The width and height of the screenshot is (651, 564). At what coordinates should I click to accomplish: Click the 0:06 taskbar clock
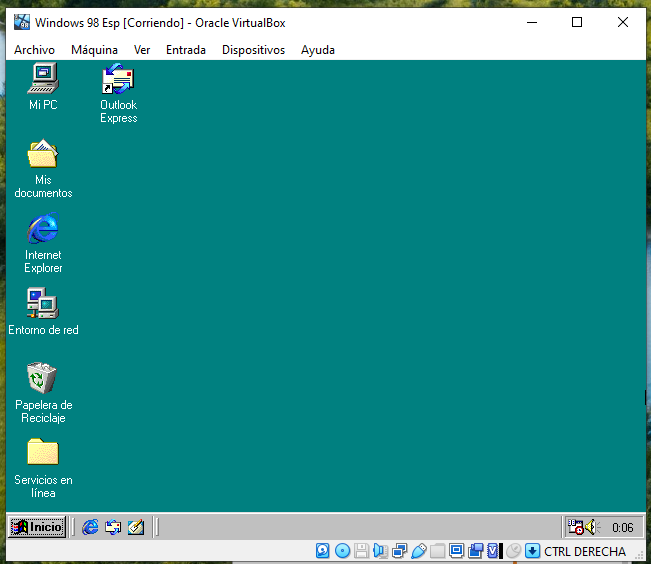[x=622, y=527]
